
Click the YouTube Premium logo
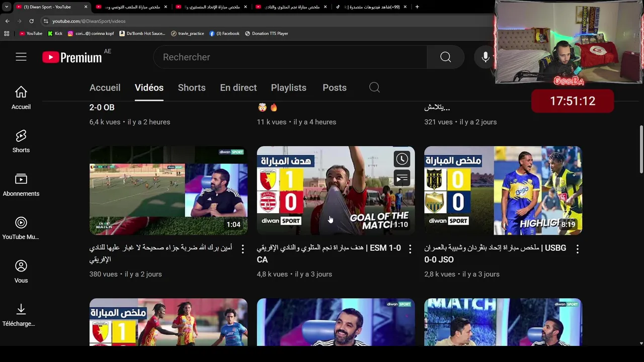point(72,57)
